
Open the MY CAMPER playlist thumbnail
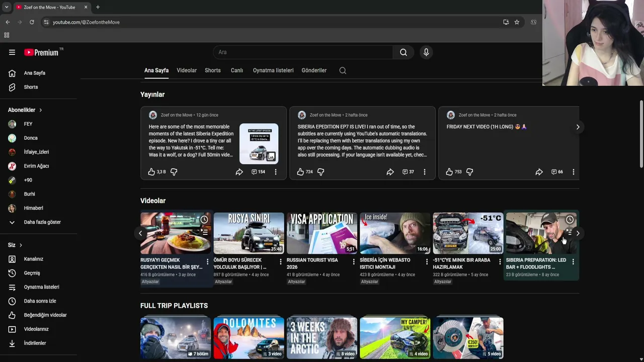395,338
